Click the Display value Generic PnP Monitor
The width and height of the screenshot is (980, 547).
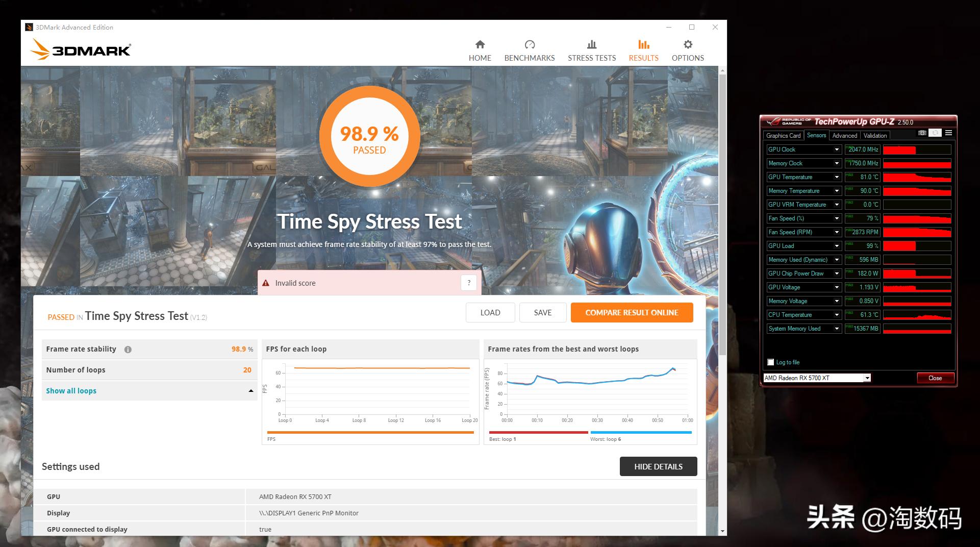point(309,513)
